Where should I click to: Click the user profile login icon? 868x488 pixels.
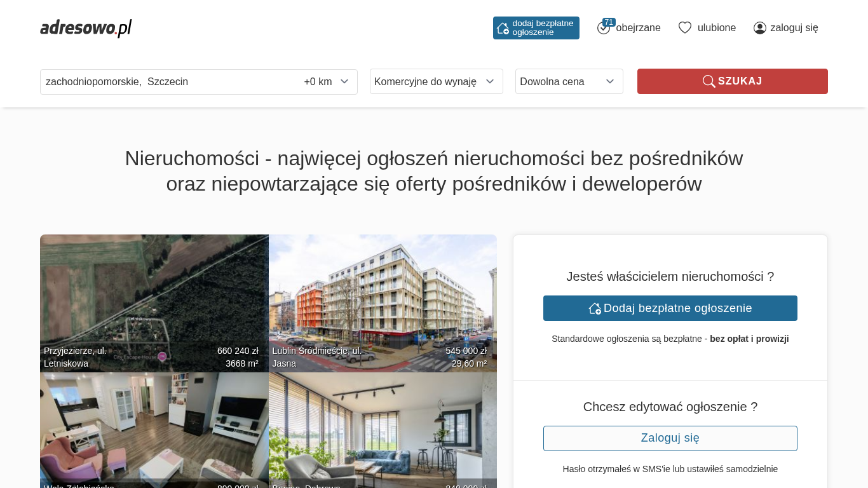(x=760, y=28)
